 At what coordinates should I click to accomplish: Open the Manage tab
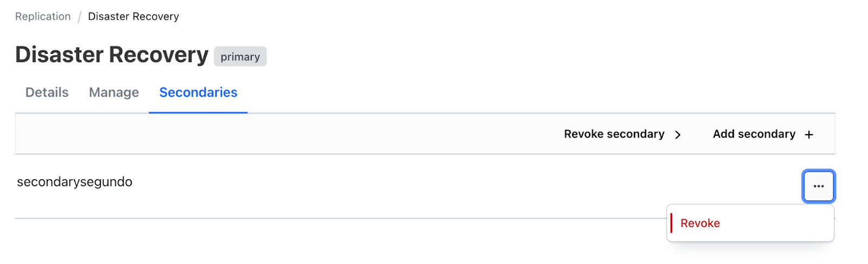[x=114, y=92]
